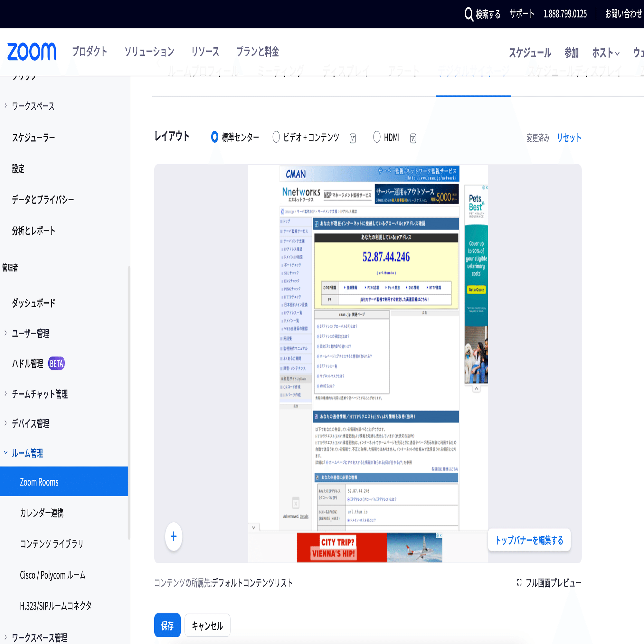Screen dimensions: 644x644
Task: Select the 標準センター layout option
Action: pos(214,137)
